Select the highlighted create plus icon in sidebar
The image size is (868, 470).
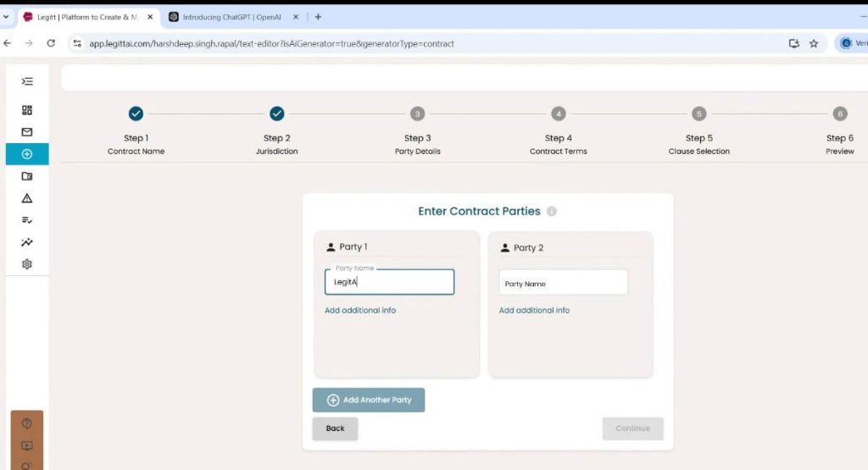[26, 154]
